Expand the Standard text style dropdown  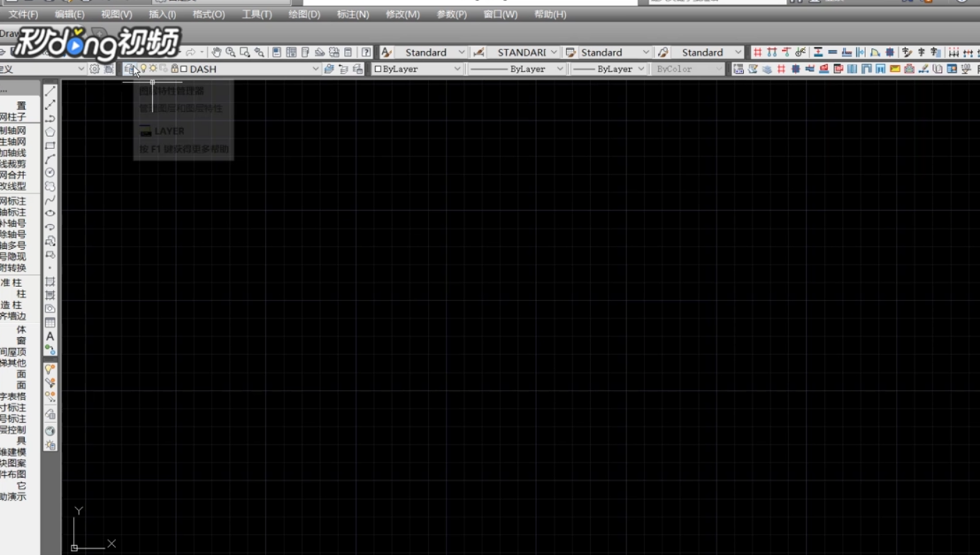point(461,52)
